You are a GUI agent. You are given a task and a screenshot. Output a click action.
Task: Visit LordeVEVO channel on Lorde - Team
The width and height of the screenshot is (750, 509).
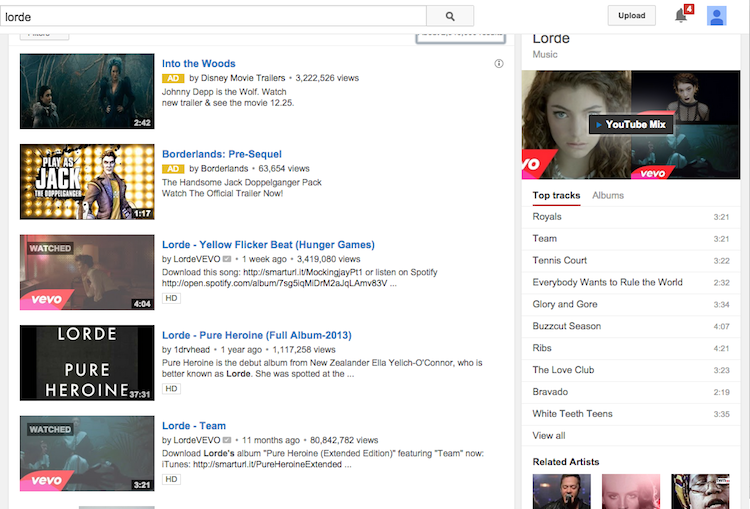197,440
